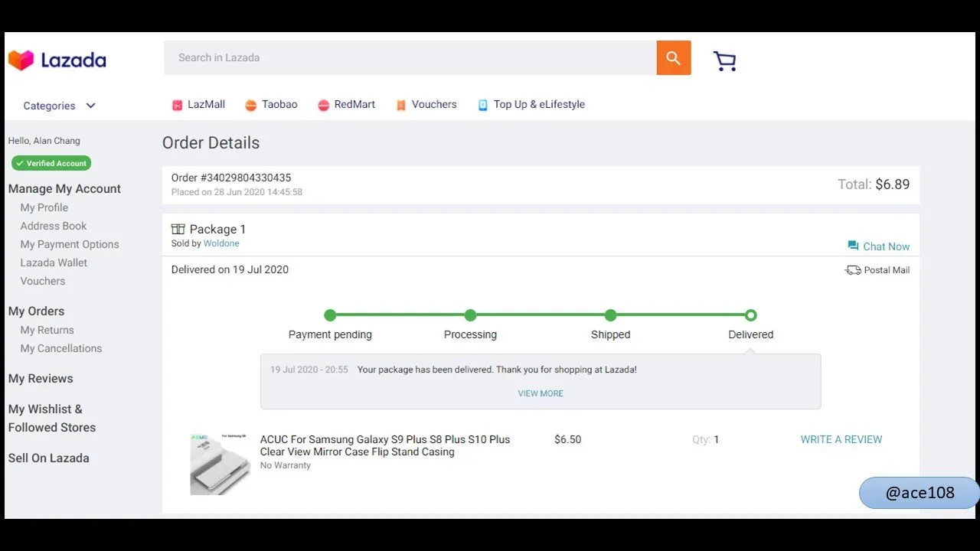Open the shopping cart icon
The image size is (980, 551).
coord(724,61)
